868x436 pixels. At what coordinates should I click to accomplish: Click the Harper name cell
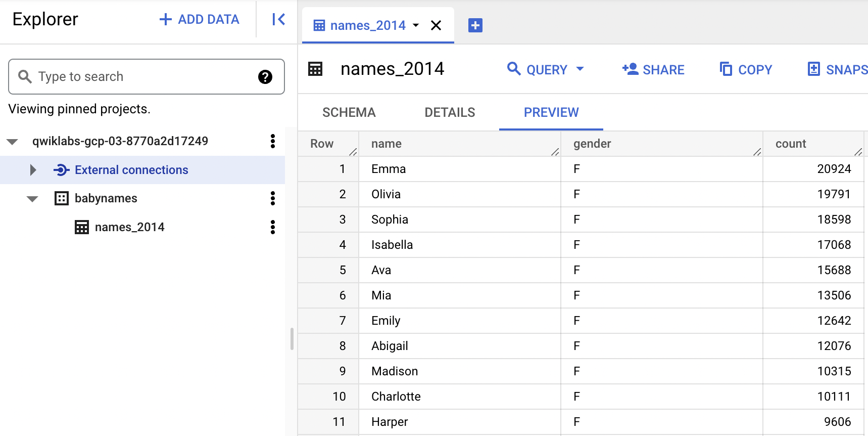[x=460, y=422]
